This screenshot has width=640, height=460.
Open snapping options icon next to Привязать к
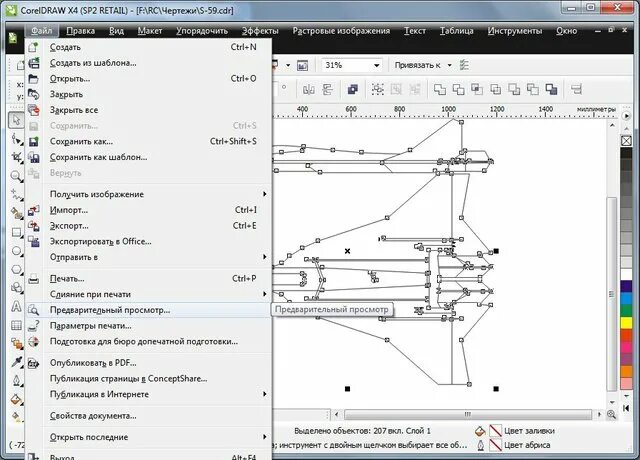pyautogui.click(x=464, y=65)
